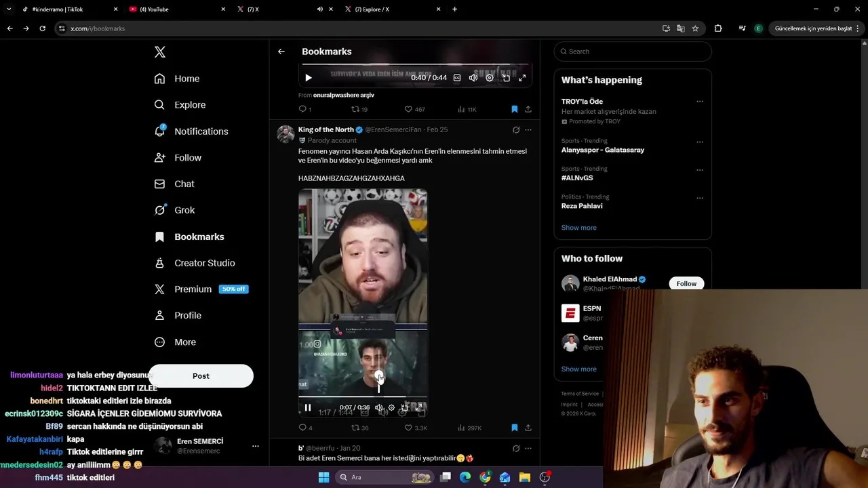Pause the King of the North video
Screen dimensions: 868x488
(308, 407)
